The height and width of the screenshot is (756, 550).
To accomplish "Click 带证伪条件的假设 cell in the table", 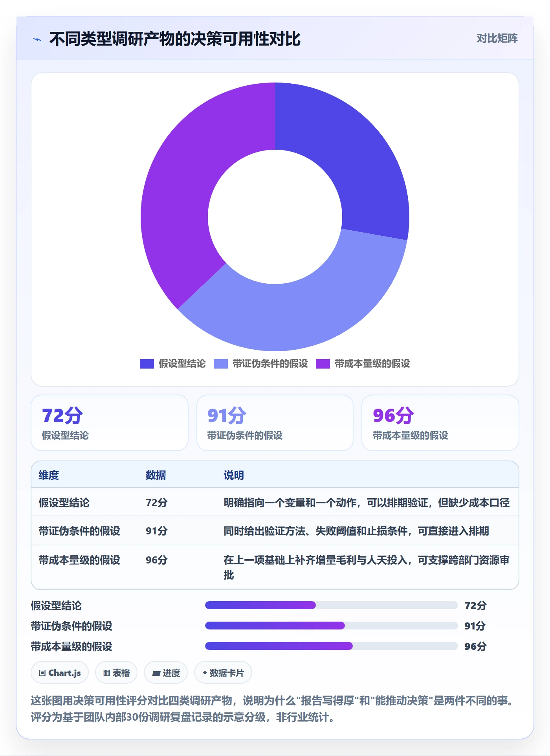I will (x=79, y=531).
